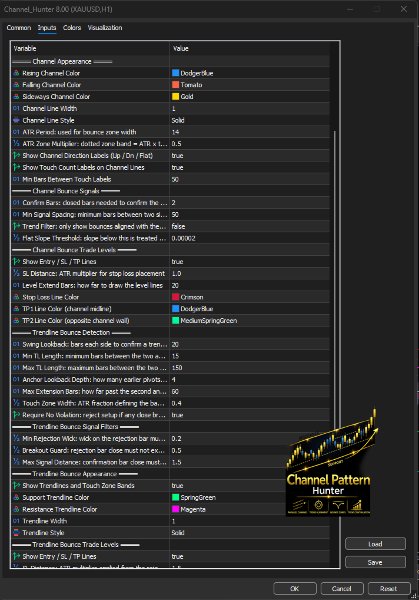419x600 pixels.
Task: Click the bool icon beside Show Touch Count Labels
Action: click(x=16, y=167)
